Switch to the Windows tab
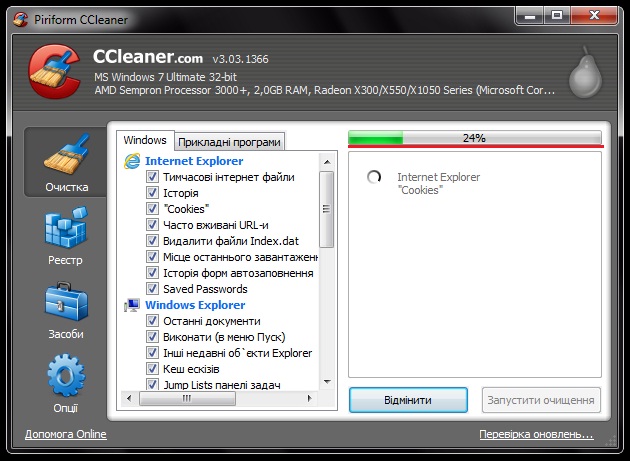The width and height of the screenshot is (630, 461). (x=145, y=140)
